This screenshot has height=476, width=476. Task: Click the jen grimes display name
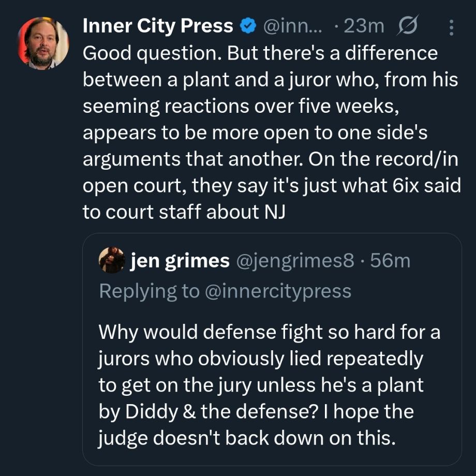180,261
